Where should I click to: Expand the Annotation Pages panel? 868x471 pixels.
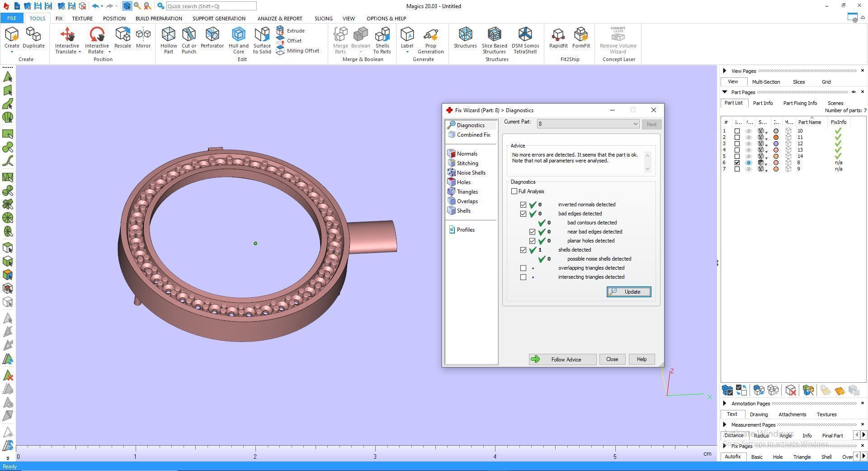point(725,403)
